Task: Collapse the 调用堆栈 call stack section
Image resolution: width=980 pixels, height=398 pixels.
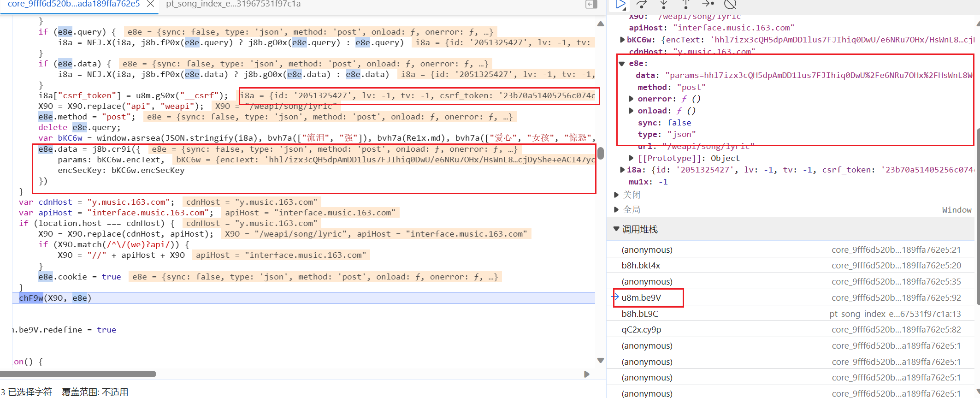Action: point(616,229)
